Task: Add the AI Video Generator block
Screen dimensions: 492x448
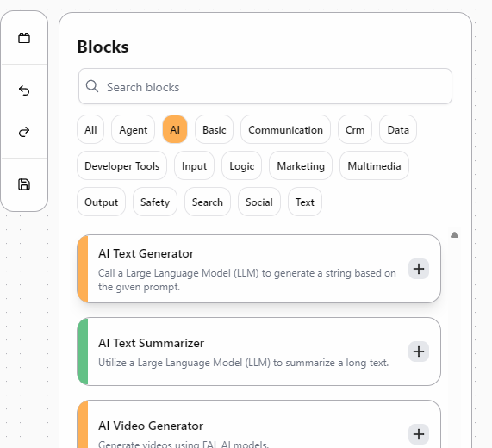Action: point(419,434)
